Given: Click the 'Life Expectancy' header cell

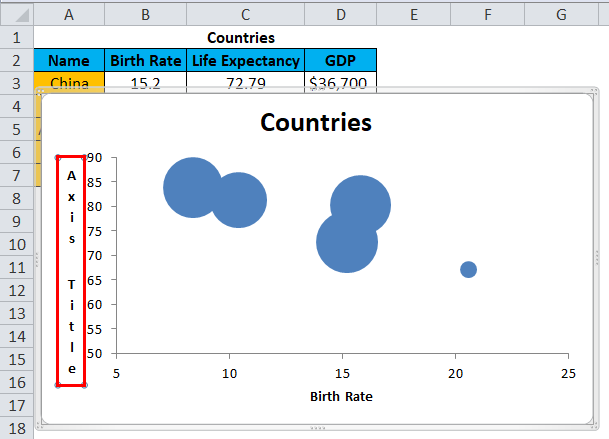Looking at the screenshot, I should click(x=245, y=61).
